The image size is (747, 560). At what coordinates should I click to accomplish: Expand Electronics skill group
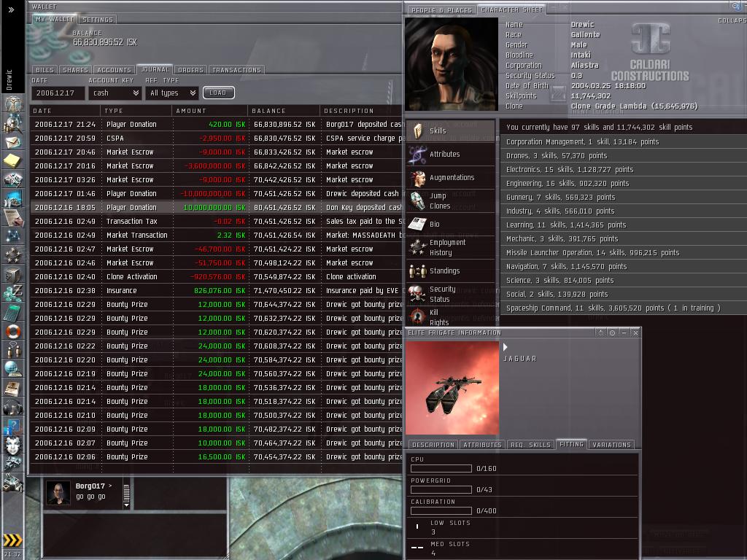click(x=624, y=169)
